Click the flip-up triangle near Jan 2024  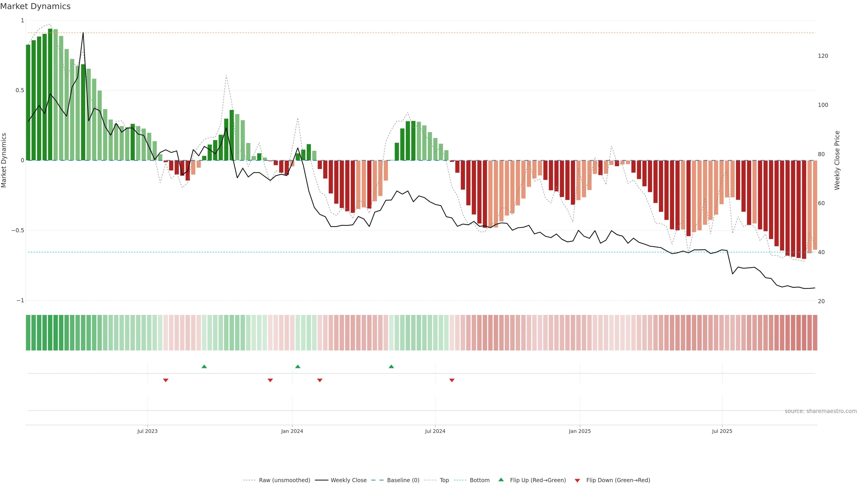coord(297,366)
